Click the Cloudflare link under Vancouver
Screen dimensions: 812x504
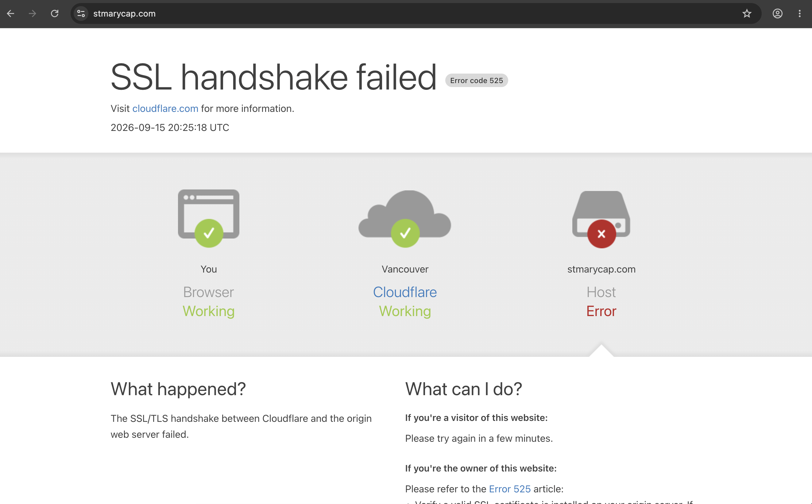(405, 292)
